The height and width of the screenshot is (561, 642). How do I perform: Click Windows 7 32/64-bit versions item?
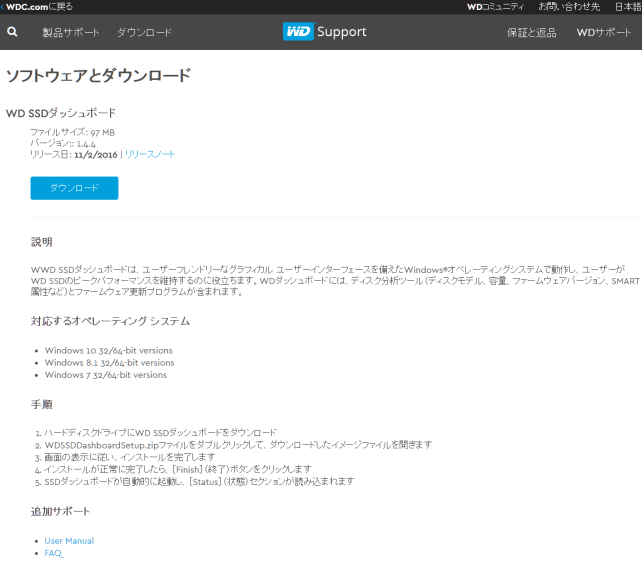pyautogui.click(x=106, y=375)
